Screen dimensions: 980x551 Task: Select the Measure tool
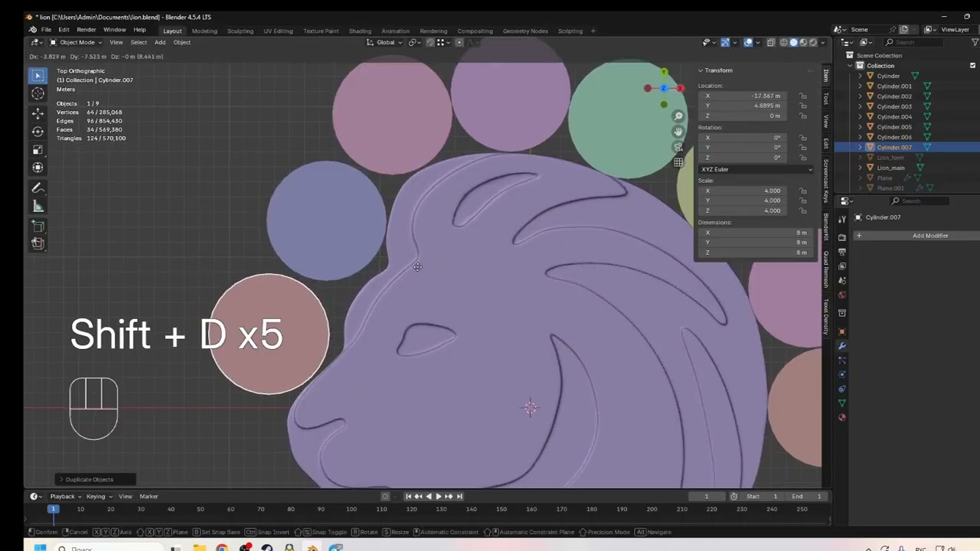(38, 207)
